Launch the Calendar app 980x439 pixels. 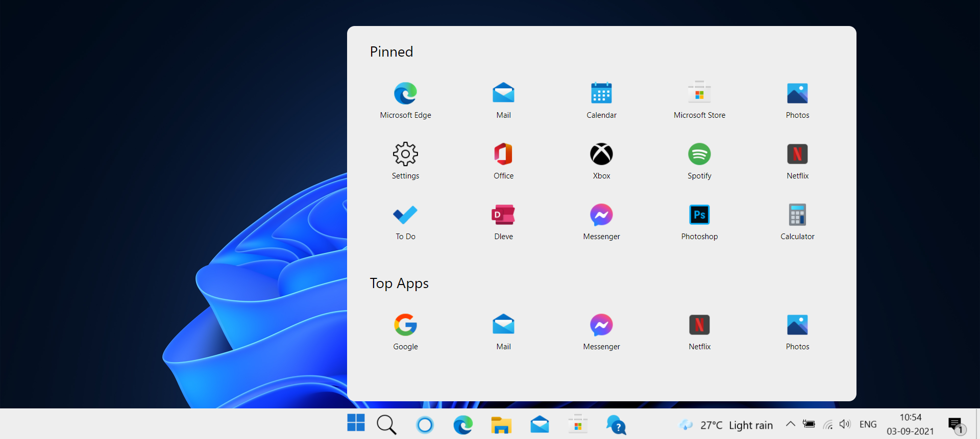(601, 100)
